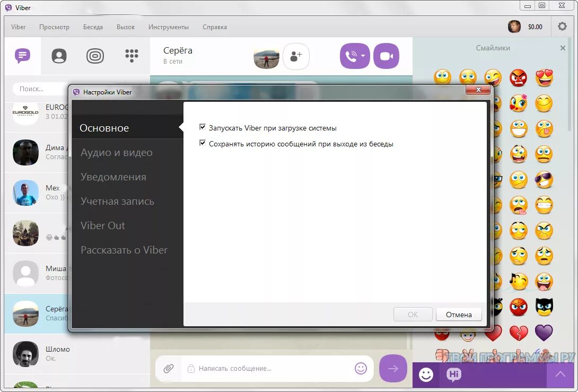
Task: Open the Шломо conversation
Action: click(x=77, y=354)
